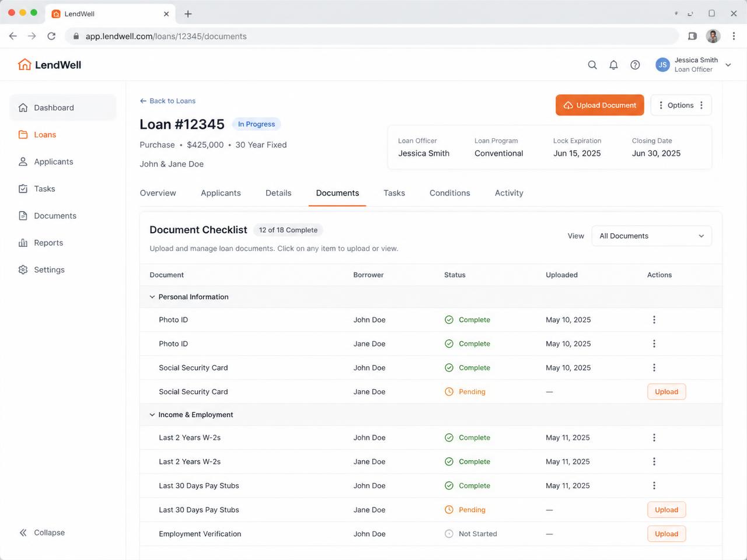Go to Dashboard in sidebar
This screenshot has height=560, width=747.
point(63,107)
